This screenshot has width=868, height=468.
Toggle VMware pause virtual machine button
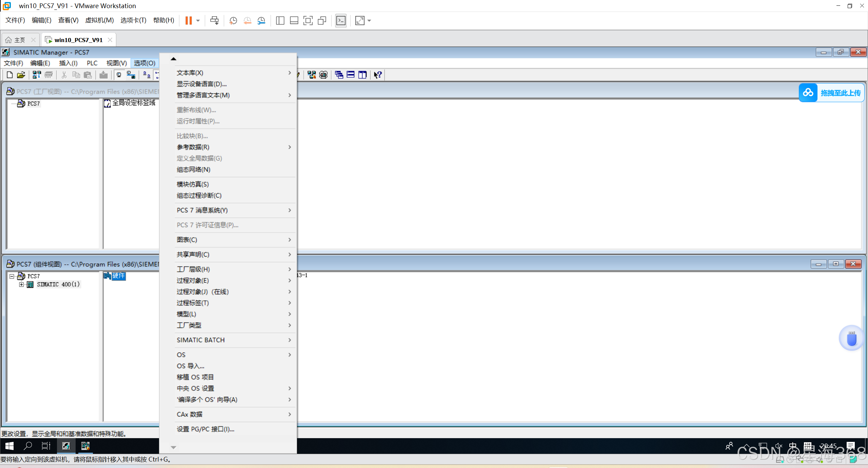(x=189, y=21)
